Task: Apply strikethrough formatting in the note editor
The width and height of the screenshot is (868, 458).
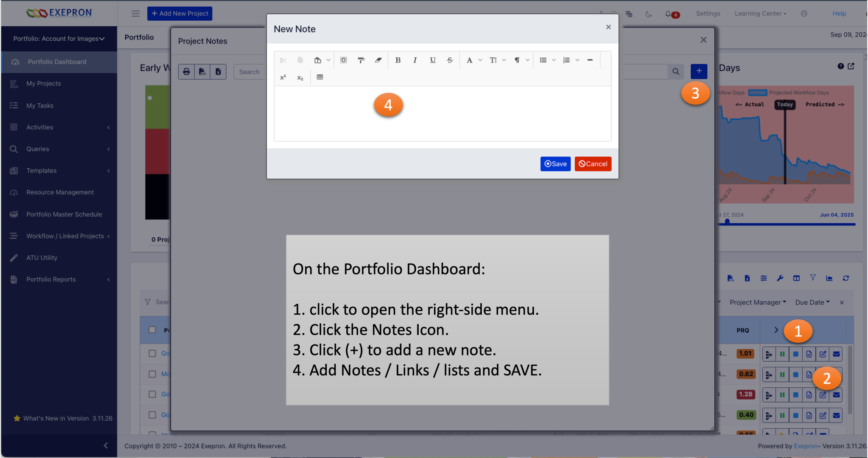Action: (450, 60)
